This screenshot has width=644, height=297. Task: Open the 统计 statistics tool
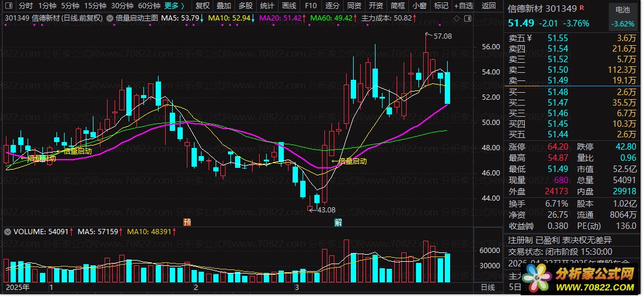point(267,6)
